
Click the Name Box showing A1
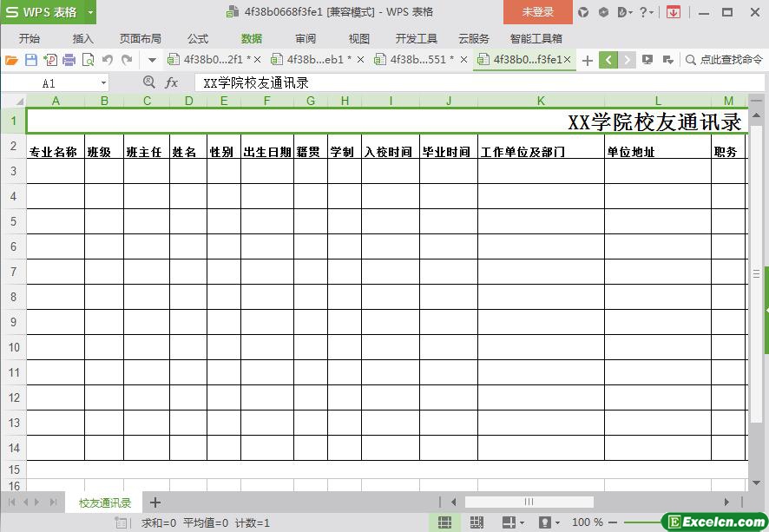pyautogui.click(x=49, y=83)
